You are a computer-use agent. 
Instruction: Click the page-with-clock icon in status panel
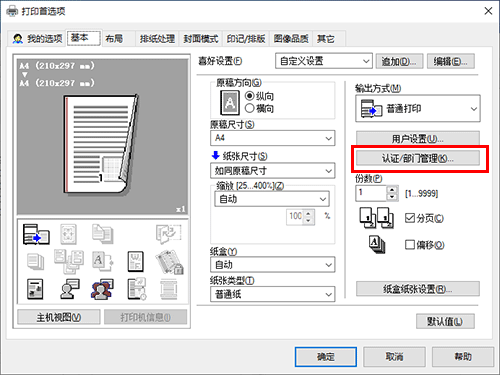pos(137,289)
